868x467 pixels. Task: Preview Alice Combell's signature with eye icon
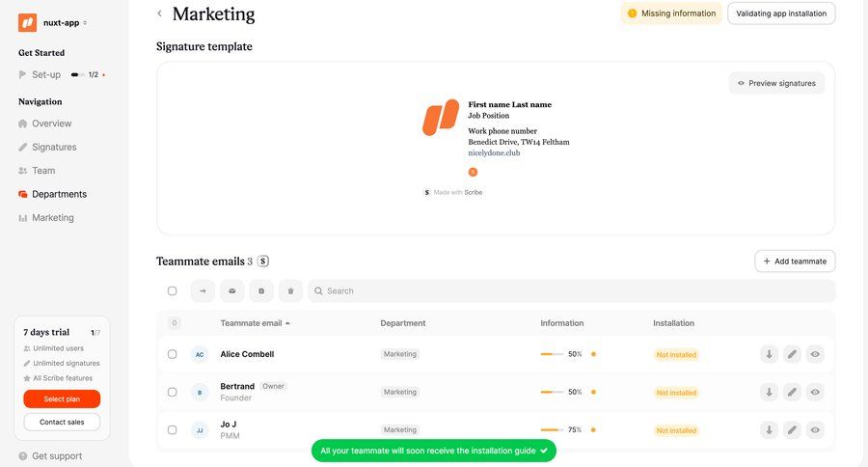click(x=815, y=354)
